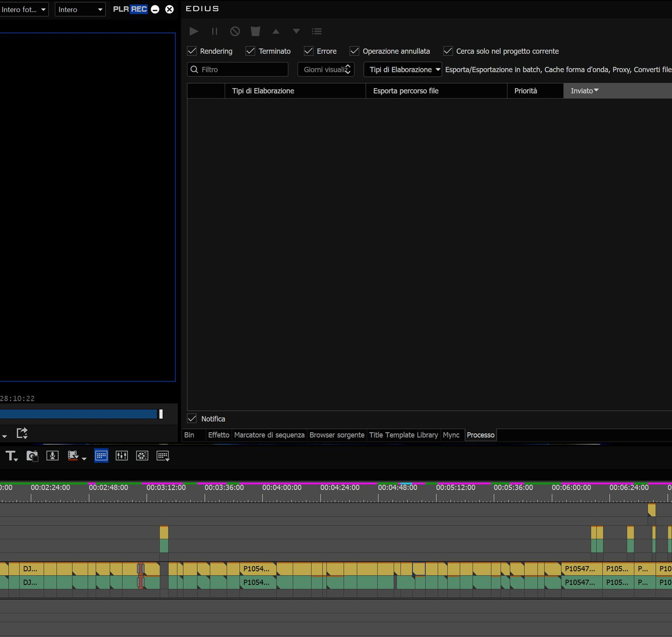Switch to REC recorder mode
The image size is (672, 637).
coord(139,9)
